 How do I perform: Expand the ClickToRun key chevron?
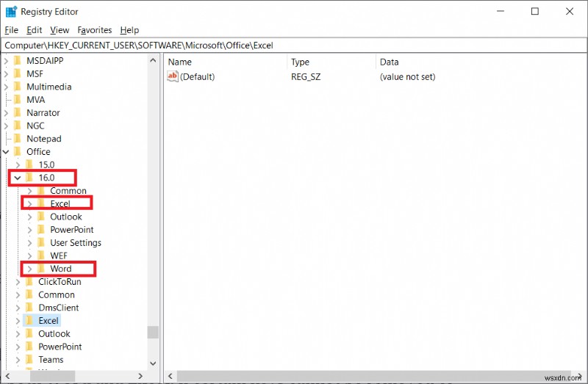tap(18, 282)
